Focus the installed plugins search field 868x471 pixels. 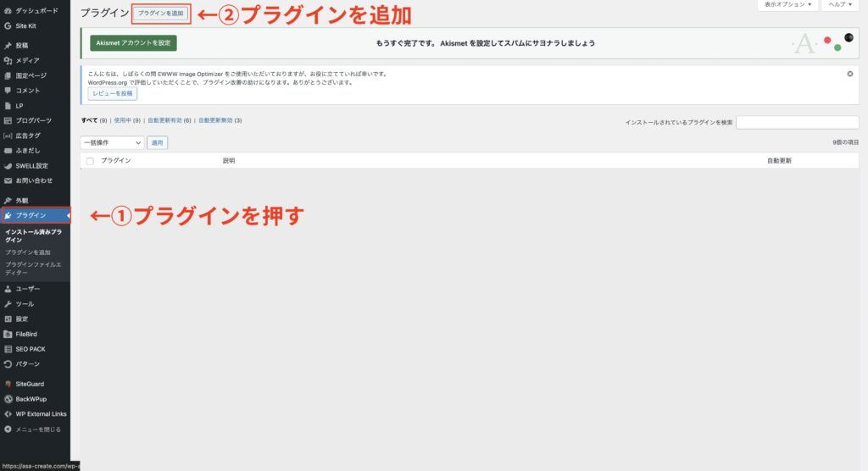coord(797,123)
